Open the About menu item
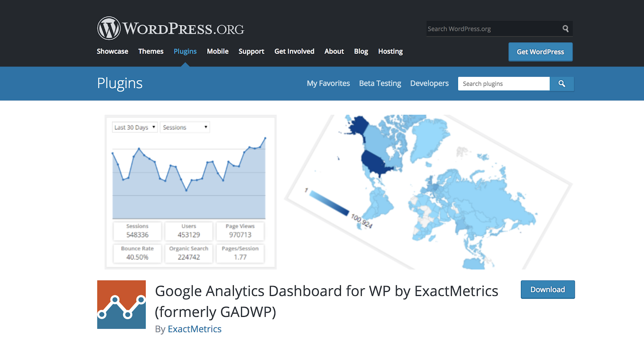Viewport: 644px width, 343px height. click(x=334, y=51)
